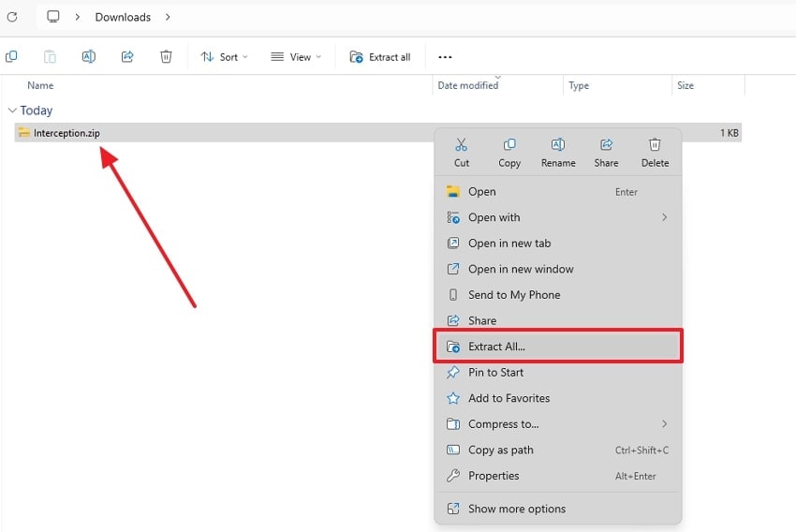
Task: Select the Interception.zip file
Action: [377, 133]
